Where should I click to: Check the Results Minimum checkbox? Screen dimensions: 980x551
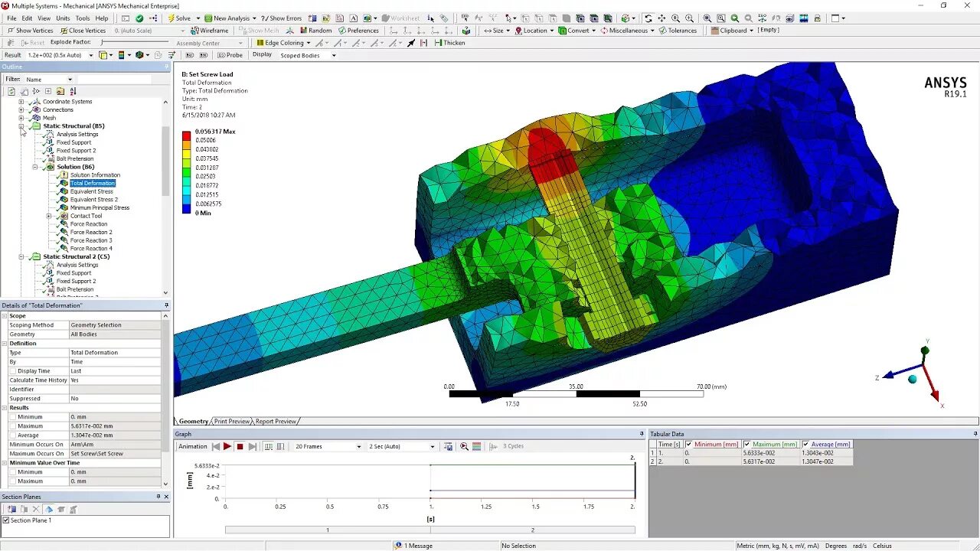(13, 417)
